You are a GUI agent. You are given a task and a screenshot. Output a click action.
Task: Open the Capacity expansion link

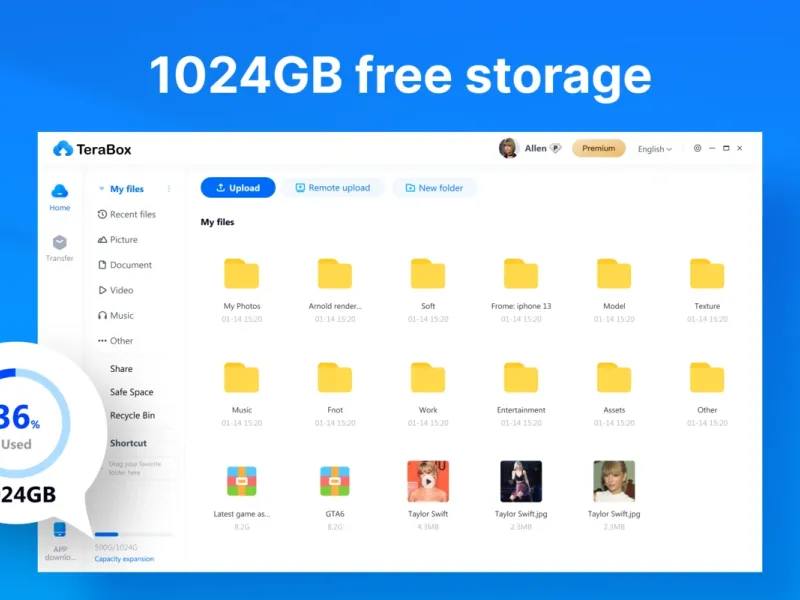[124, 559]
